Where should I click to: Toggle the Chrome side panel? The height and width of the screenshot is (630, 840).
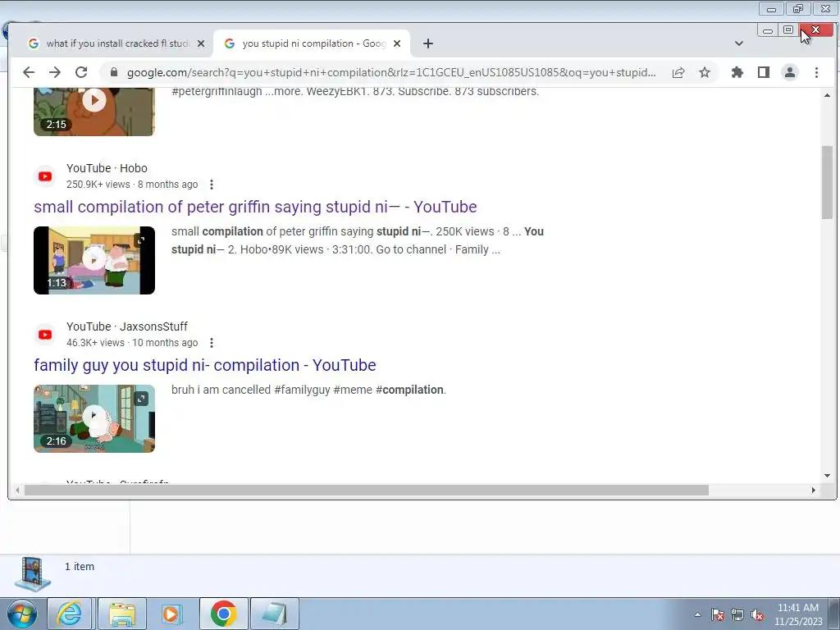pos(764,72)
